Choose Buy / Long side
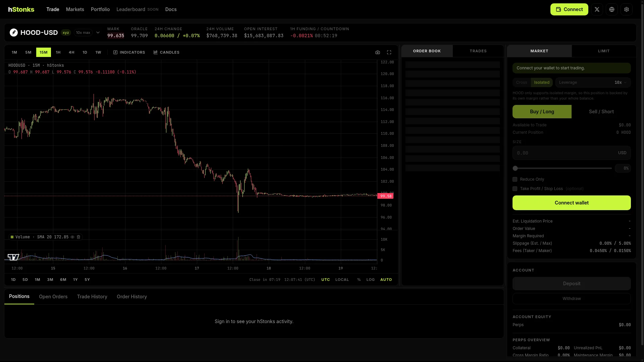This screenshot has height=362, width=644. [x=542, y=112]
